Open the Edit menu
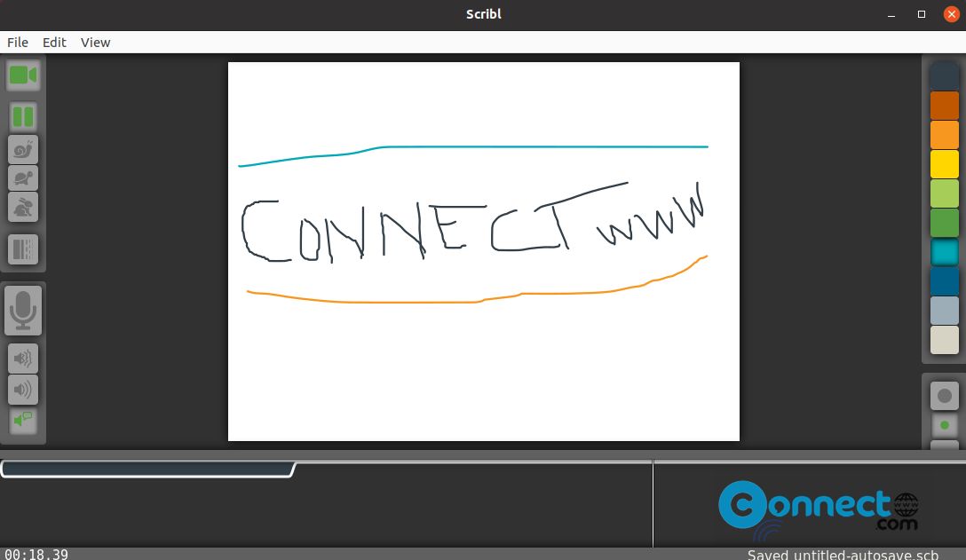The image size is (966, 560). 54,43
